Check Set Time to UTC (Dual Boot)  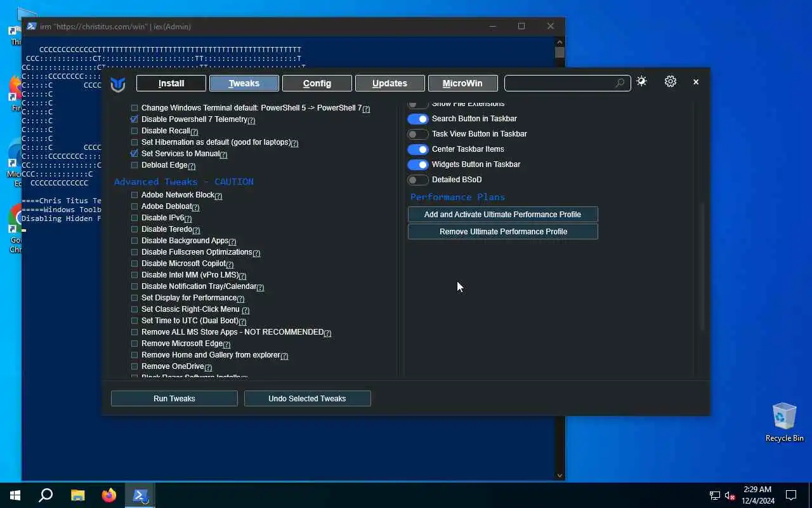point(134,321)
